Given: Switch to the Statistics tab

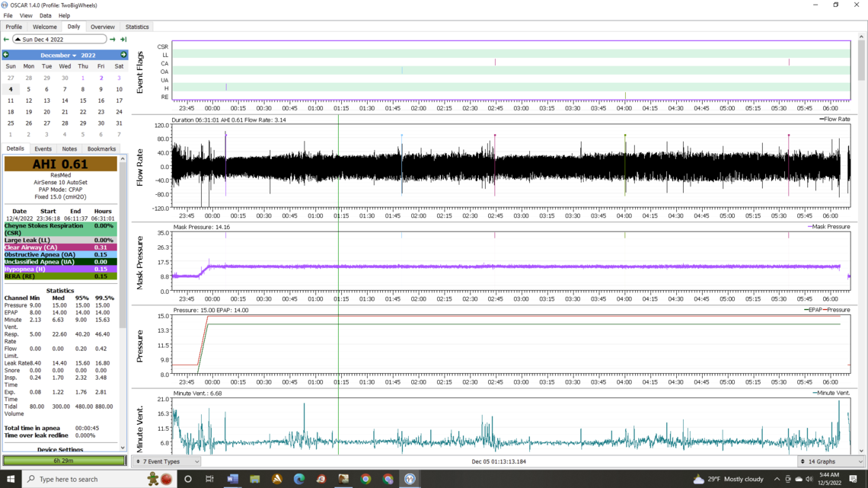Looking at the screenshot, I should click(137, 27).
